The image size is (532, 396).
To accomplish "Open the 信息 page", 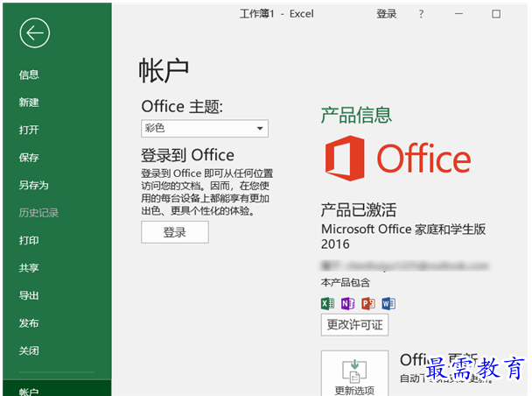I will pyautogui.click(x=29, y=74).
